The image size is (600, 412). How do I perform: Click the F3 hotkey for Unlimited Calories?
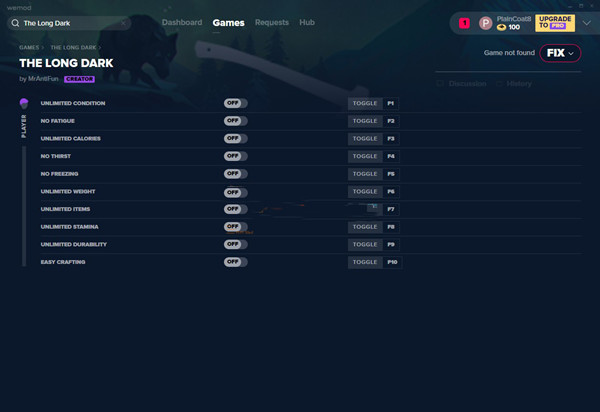click(391, 138)
